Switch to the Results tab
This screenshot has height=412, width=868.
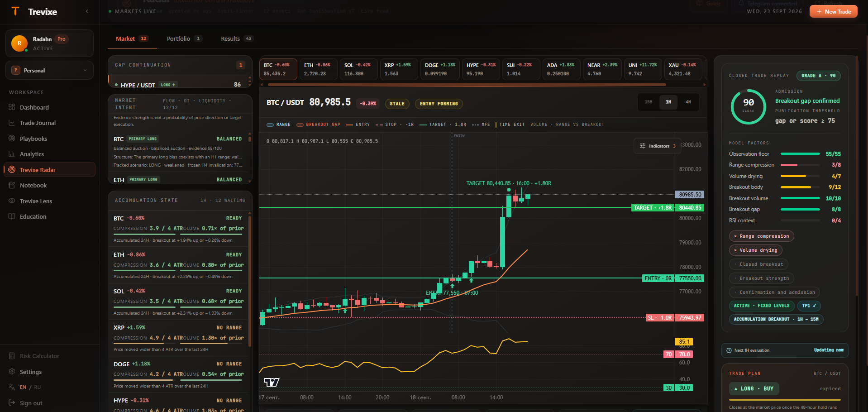(237, 39)
